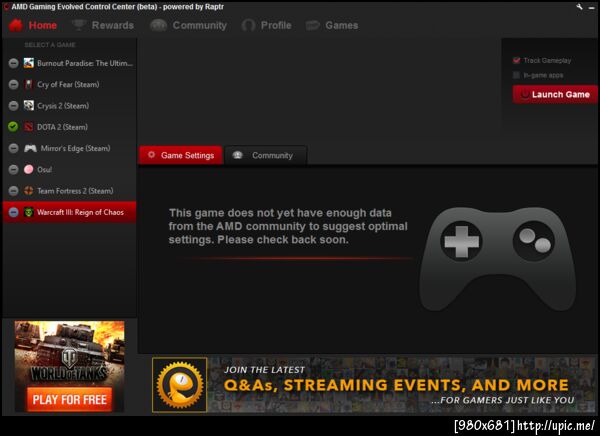Click the Cry of Fear game icon
600x436 pixels.
(29, 84)
